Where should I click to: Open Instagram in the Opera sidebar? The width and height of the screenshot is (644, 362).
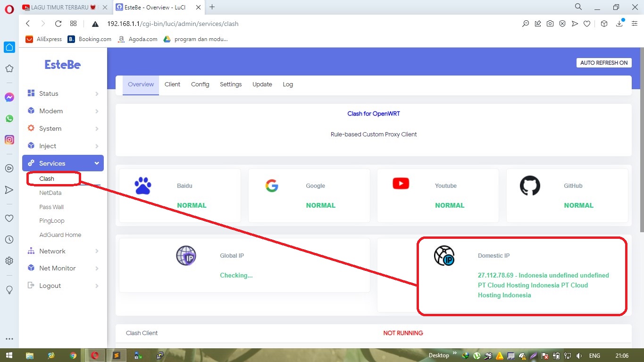click(9, 140)
